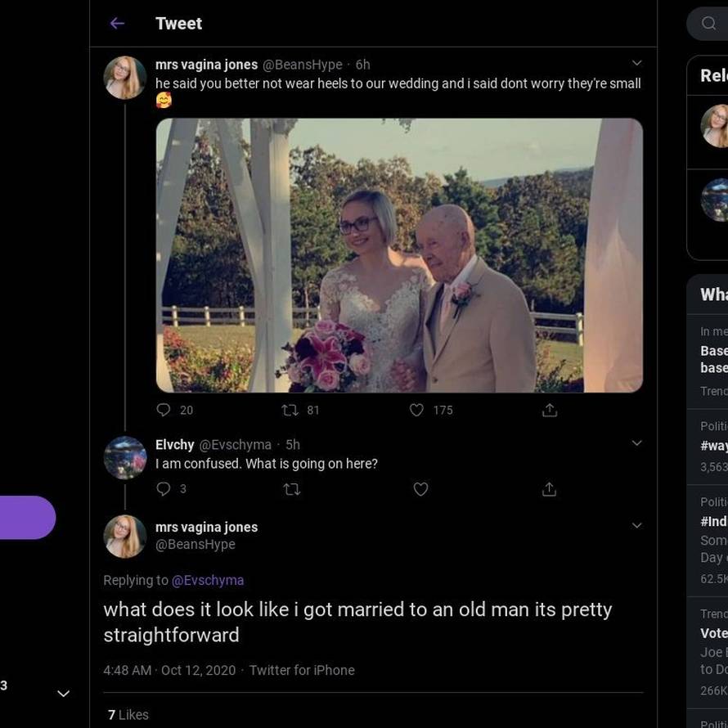Viewport: 728px width, 728px height.
Task: Open Elvchy's profile avatar
Action: point(125,457)
